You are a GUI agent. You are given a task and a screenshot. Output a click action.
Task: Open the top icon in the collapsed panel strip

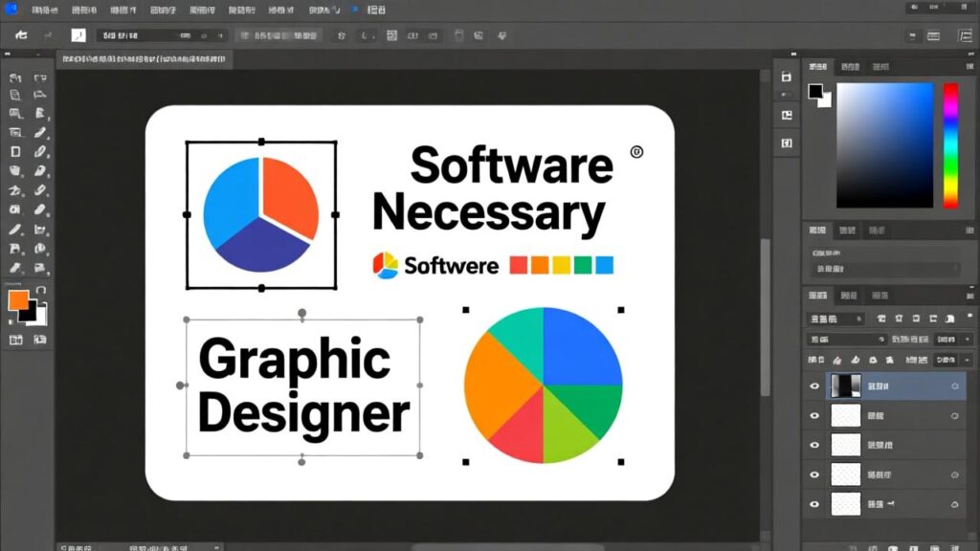787,77
